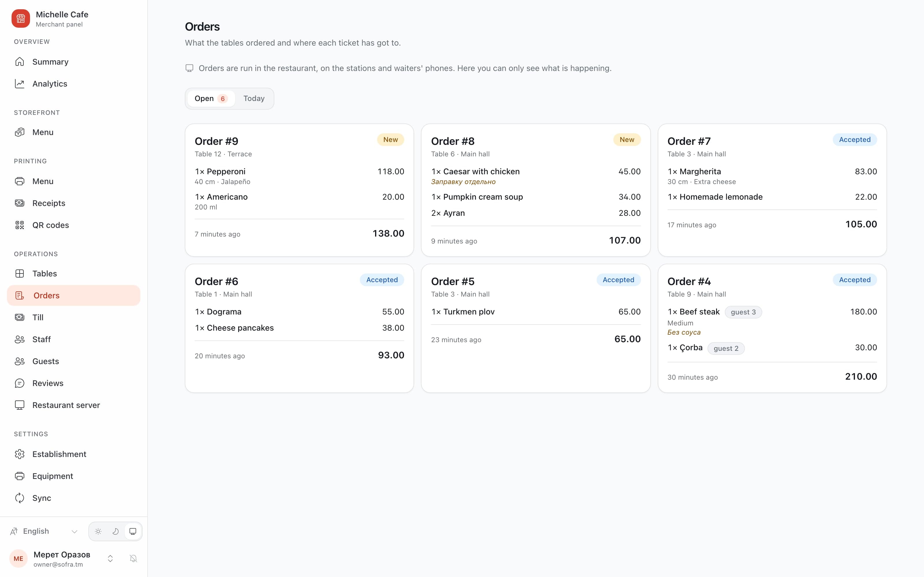Click the Tables grid icon
Image resolution: width=924 pixels, height=577 pixels.
19,273
